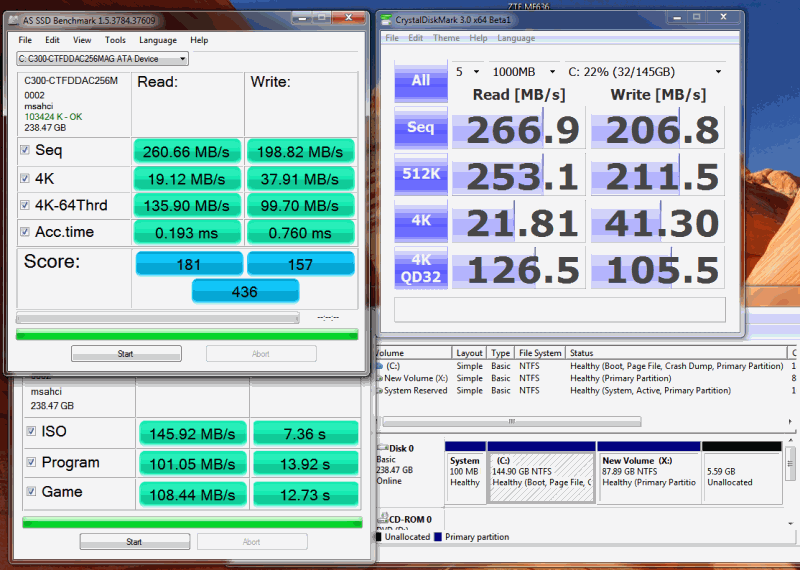Image resolution: width=800 pixels, height=570 pixels.
Task: Open Language menu in CrystalDiskMark
Action: 516,38
